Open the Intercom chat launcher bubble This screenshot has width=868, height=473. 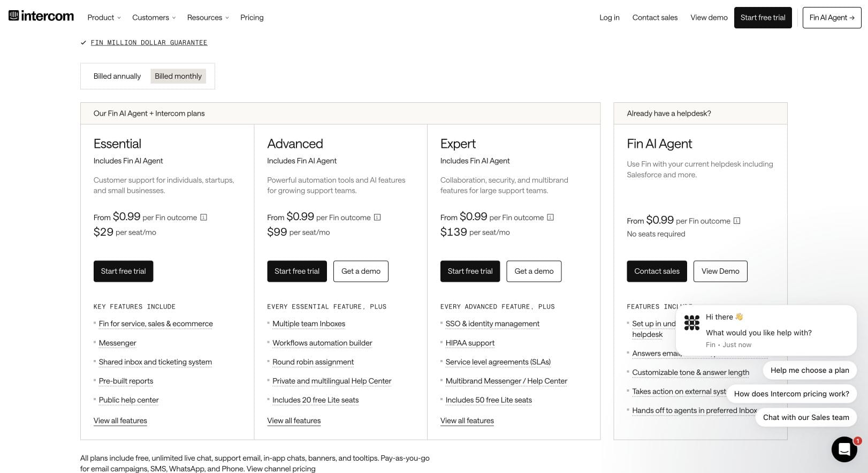coord(844,449)
